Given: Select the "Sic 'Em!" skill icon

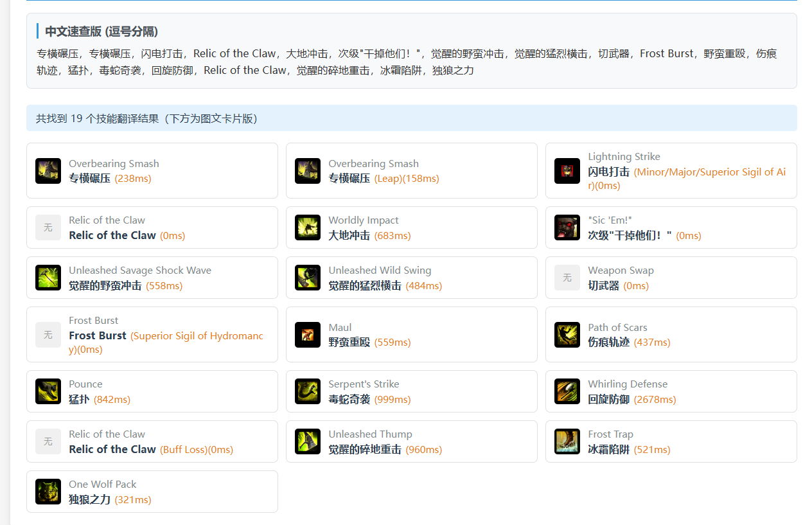Looking at the screenshot, I should coord(567,227).
